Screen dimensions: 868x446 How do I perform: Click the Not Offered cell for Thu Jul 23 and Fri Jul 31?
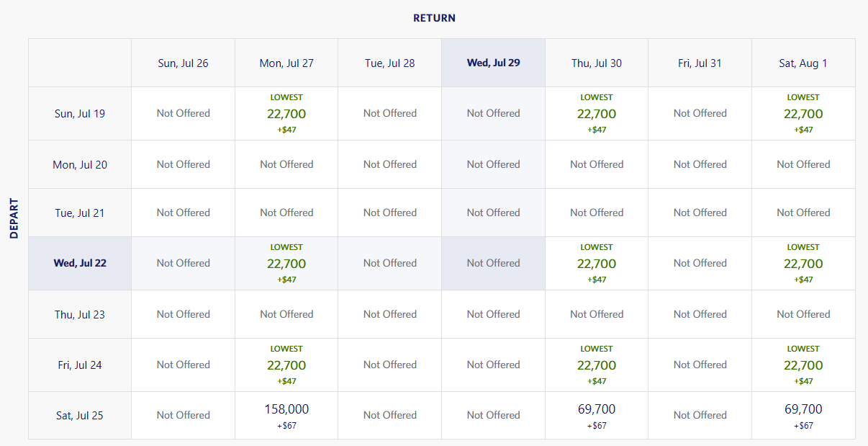pyautogui.click(x=700, y=313)
